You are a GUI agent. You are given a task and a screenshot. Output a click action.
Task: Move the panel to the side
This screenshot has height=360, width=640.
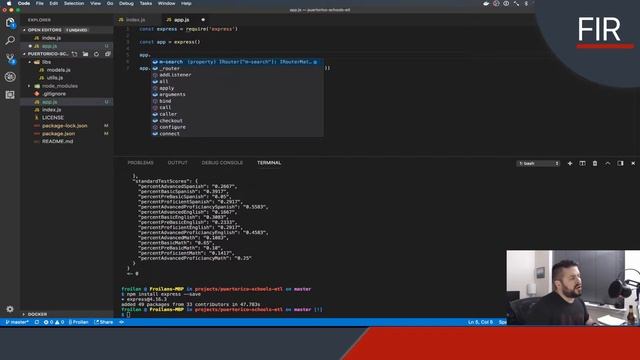click(620, 163)
